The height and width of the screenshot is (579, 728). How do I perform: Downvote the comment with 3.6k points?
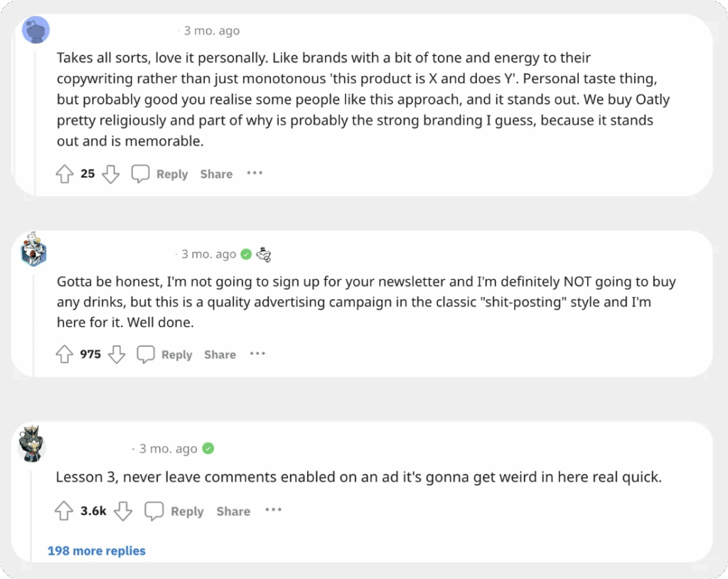coord(124,511)
